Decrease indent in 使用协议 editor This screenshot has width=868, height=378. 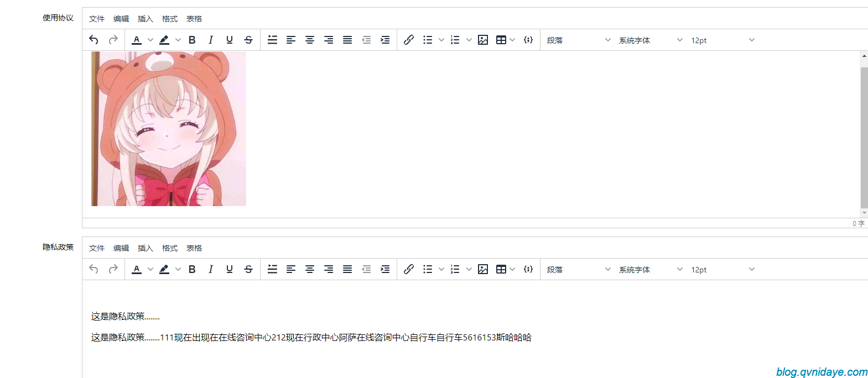point(366,40)
